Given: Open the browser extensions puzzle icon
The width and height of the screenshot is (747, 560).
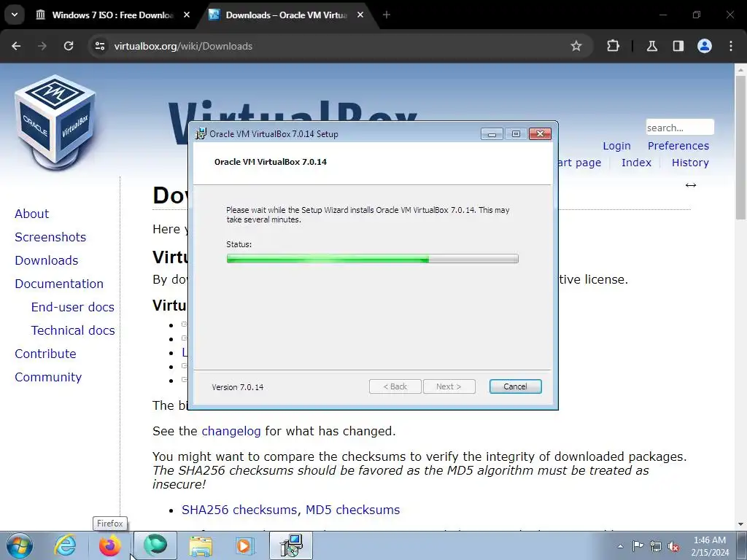Looking at the screenshot, I should (x=613, y=46).
